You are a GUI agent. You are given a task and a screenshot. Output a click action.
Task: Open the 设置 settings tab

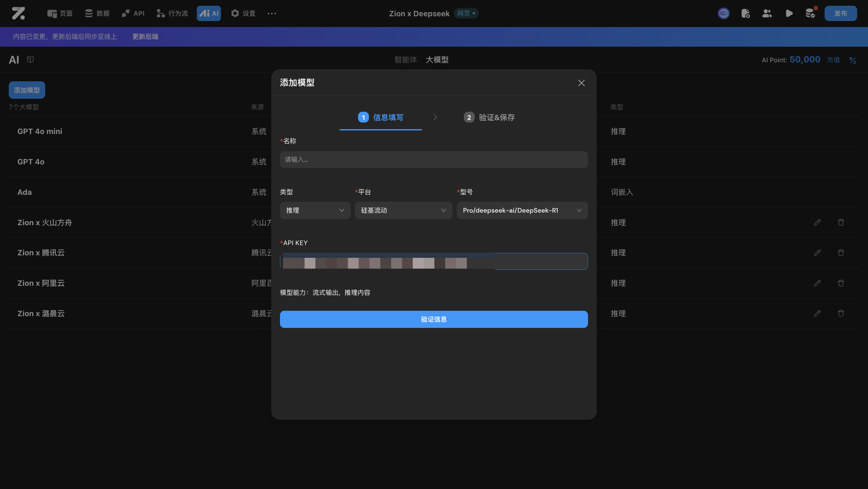tap(243, 14)
